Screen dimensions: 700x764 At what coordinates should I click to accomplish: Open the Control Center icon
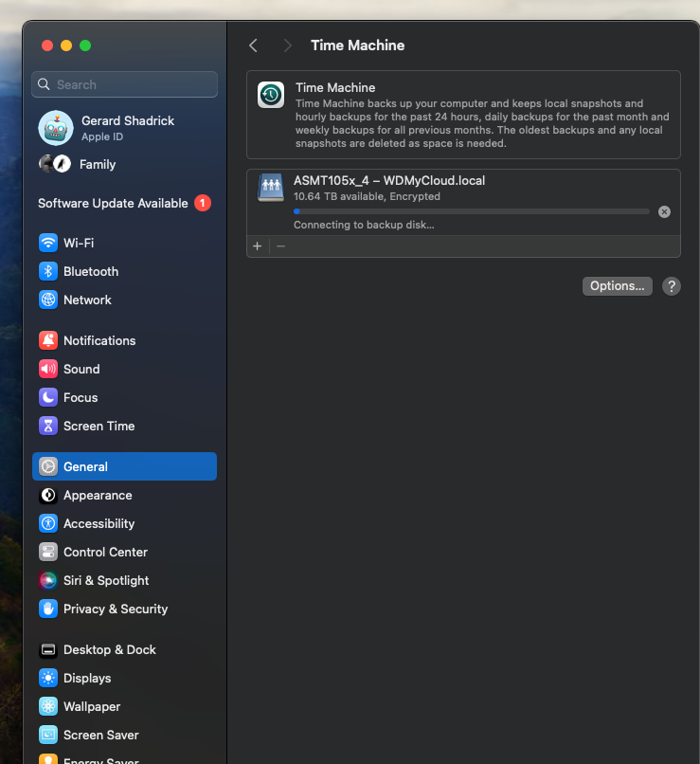click(x=48, y=552)
